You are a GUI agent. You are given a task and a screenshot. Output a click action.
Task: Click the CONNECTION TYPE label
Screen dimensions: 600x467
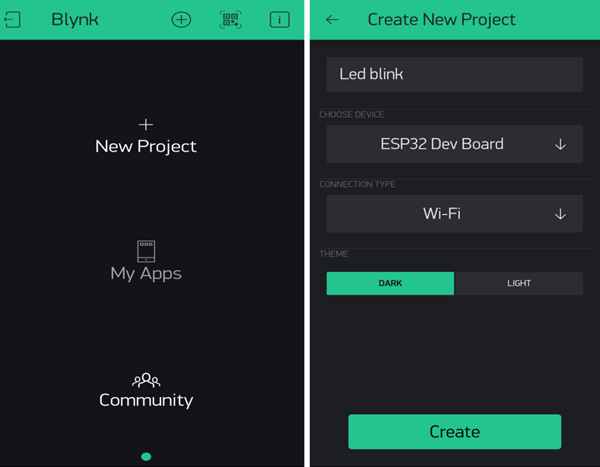(x=357, y=185)
